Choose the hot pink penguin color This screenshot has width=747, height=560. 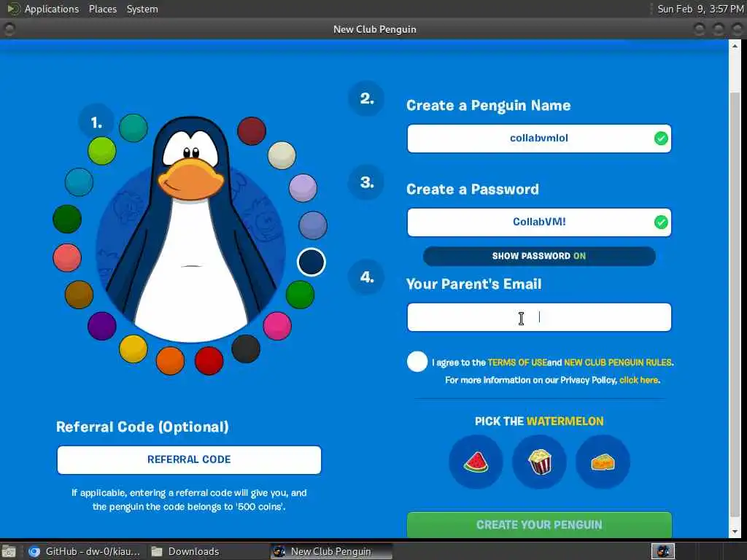tap(277, 326)
